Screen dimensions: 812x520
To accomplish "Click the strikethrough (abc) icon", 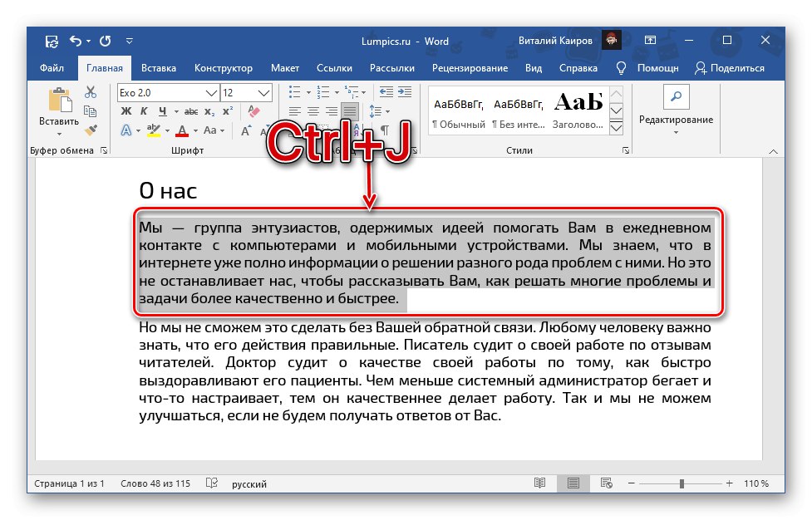I will point(192,111).
